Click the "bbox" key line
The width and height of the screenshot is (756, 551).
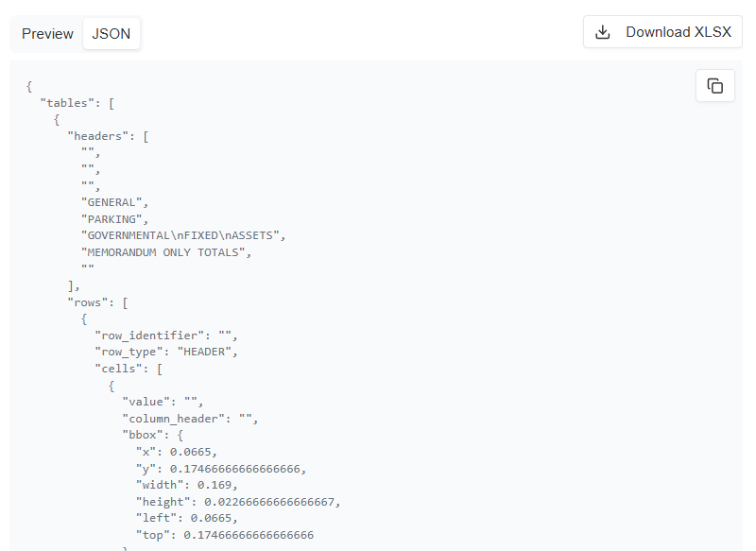click(153, 435)
